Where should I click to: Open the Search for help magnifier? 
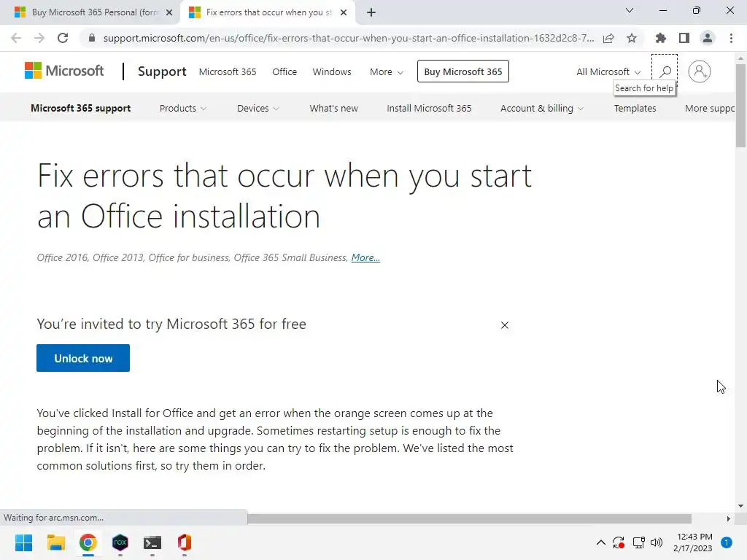665,71
